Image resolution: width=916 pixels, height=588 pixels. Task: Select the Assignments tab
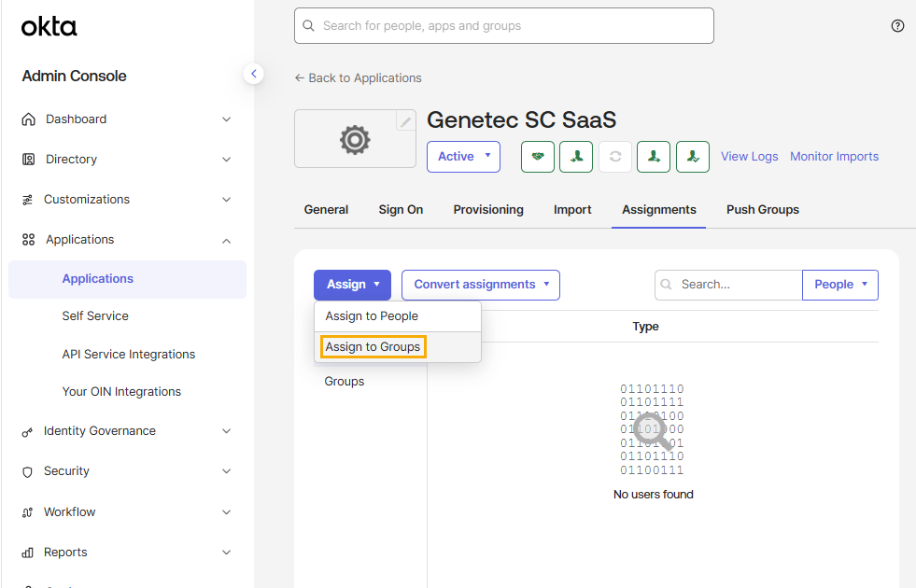point(659,210)
